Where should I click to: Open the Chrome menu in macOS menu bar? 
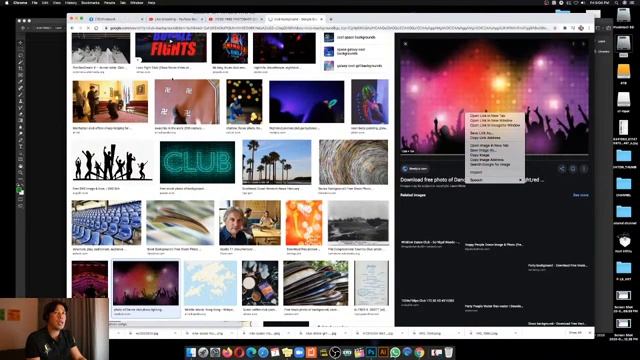click(20, 2)
